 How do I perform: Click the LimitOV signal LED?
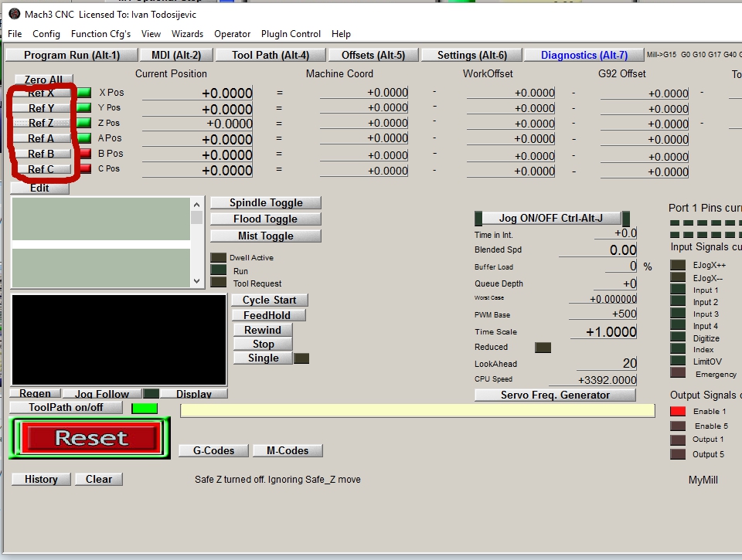click(678, 361)
